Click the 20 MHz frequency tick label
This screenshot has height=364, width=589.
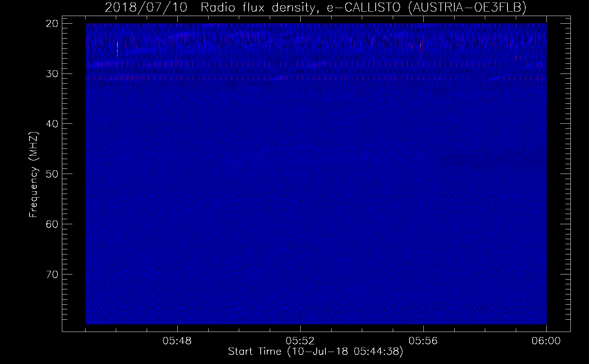[x=53, y=24]
